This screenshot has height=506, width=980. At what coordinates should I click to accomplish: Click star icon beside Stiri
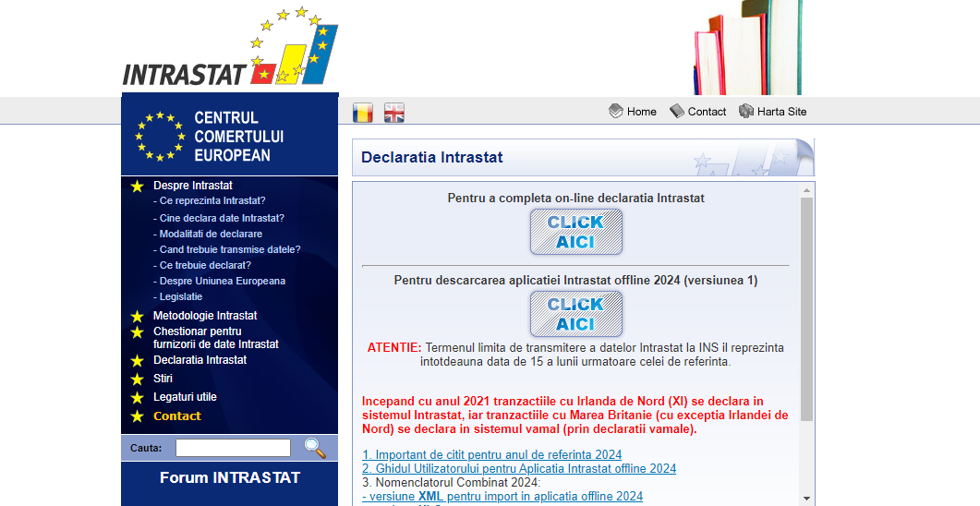pos(138,379)
